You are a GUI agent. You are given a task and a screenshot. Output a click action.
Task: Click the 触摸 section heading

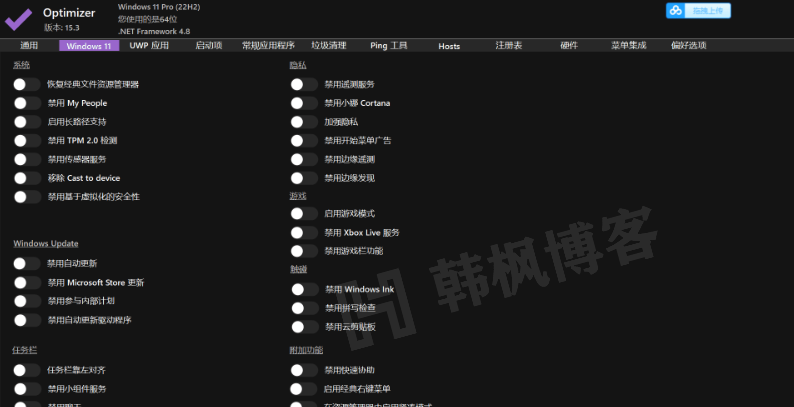298,269
